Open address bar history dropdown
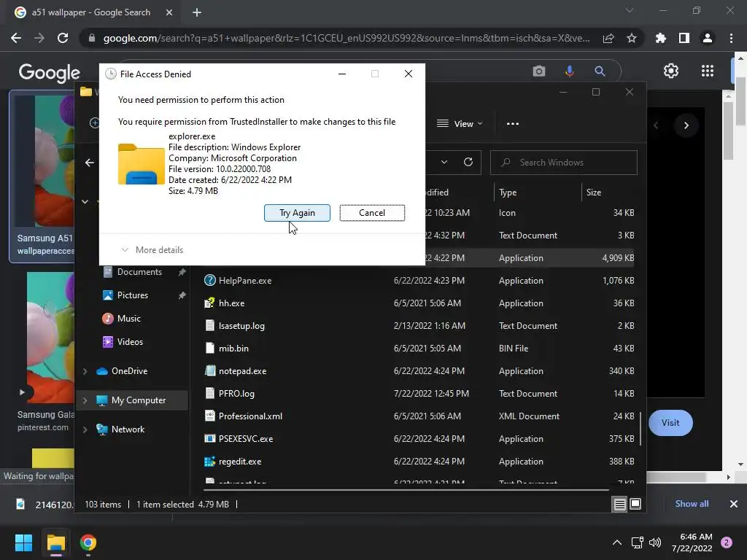747x560 pixels. (x=444, y=163)
